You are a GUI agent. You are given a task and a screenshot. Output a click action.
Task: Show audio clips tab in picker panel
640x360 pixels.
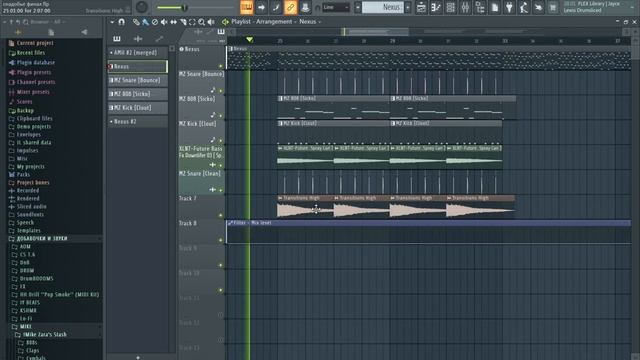point(138,39)
